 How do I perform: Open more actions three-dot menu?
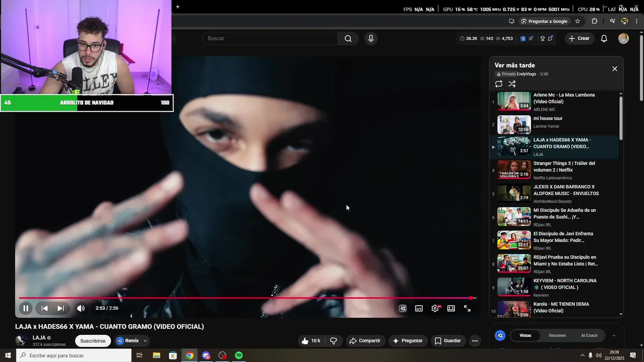point(474,341)
